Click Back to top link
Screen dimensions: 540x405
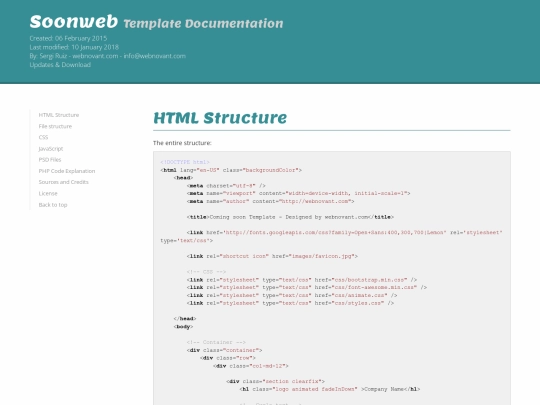(x=53, y=205)
